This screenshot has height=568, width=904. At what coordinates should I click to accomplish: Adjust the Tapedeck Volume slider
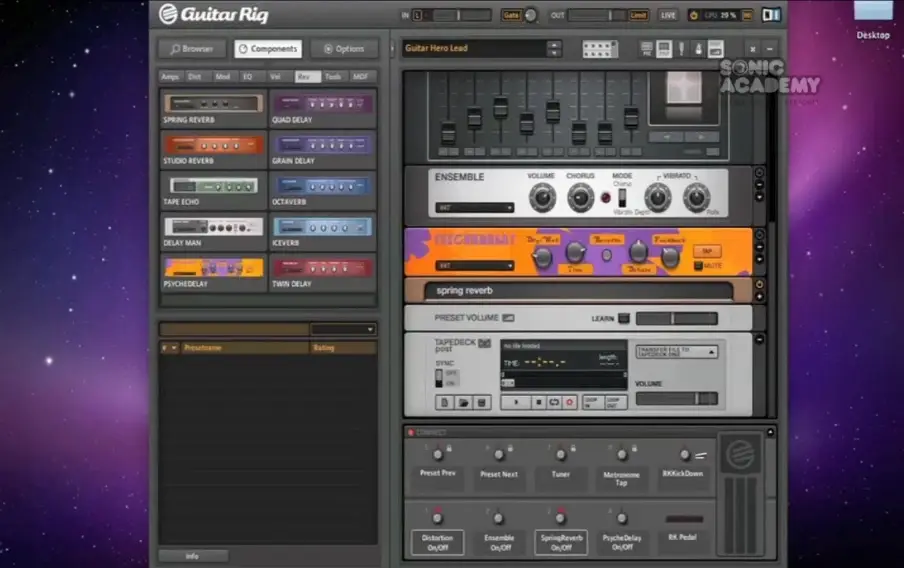[x=676, y=398]
